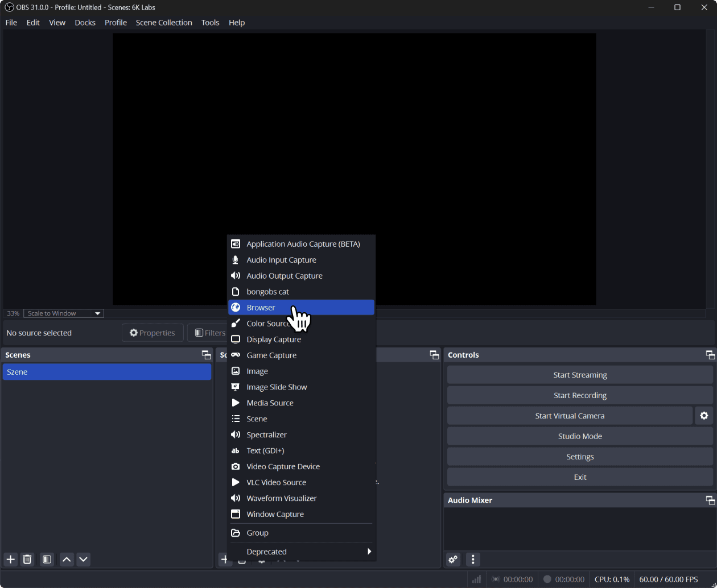Click the add scene plus icon

tap(10, 560)
